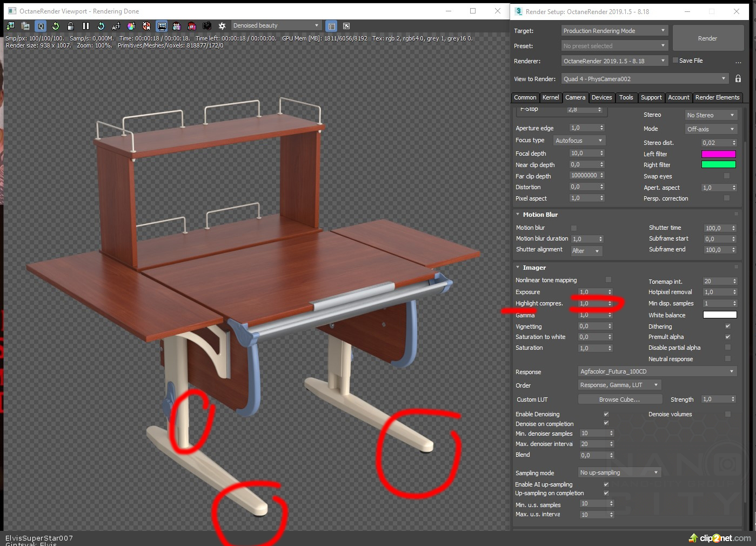The width and height of the screenshot is (756, 546).
Task: Click the lock icon beside View to Render
Action: 738,78
